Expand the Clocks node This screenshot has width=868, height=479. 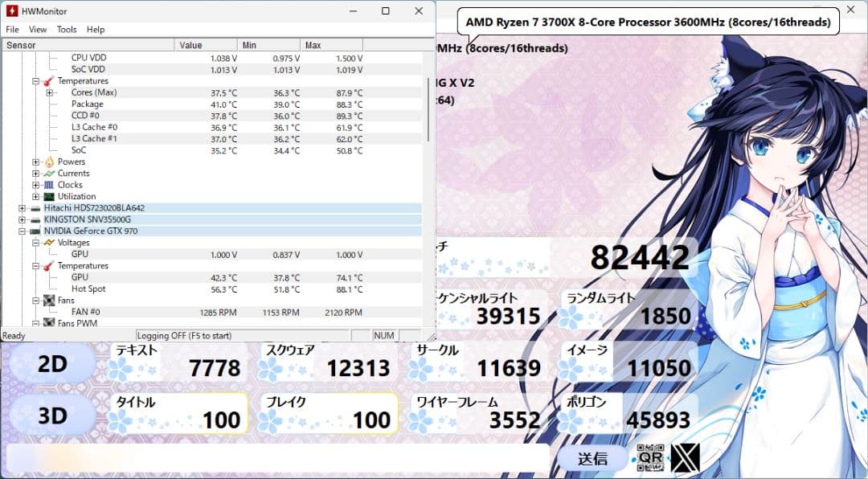click(x=35, y=185)
